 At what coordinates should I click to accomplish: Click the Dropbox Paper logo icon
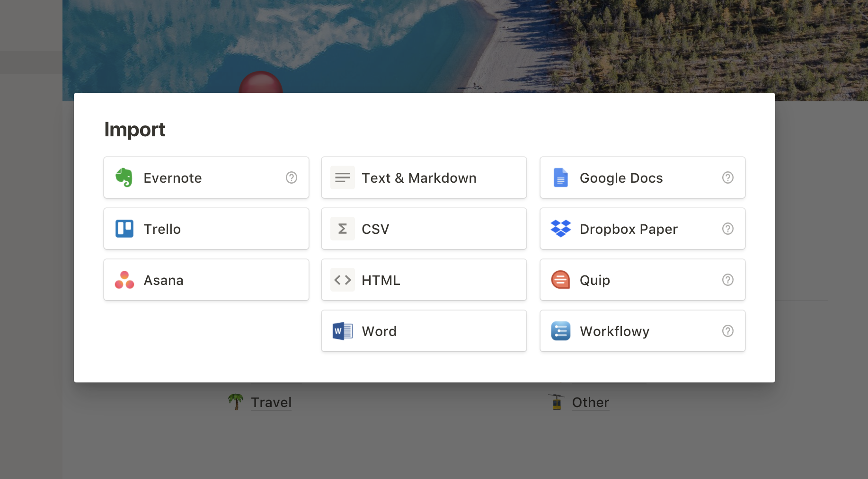pyautogui.click(x=561, y=229)
